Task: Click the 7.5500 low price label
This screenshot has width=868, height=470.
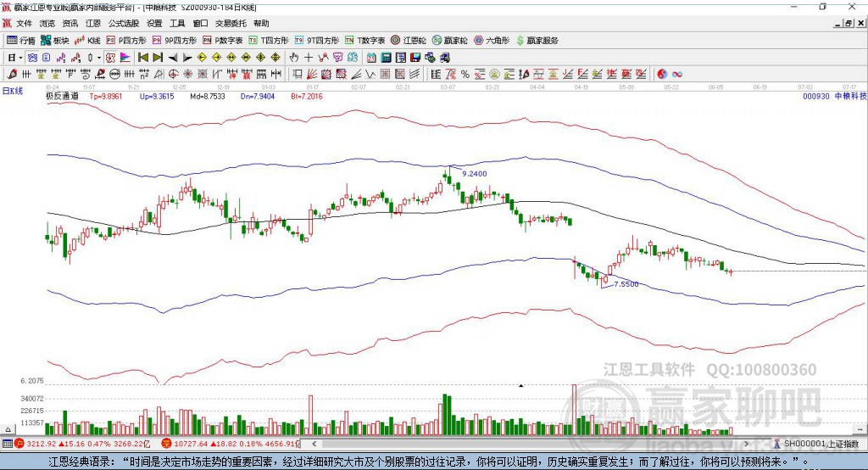Action: [x=626, y=283]
